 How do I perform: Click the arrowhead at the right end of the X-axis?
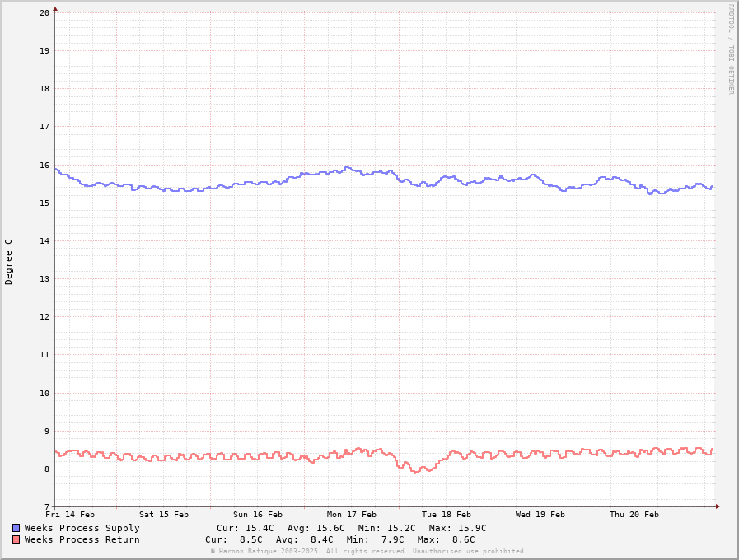717,506
